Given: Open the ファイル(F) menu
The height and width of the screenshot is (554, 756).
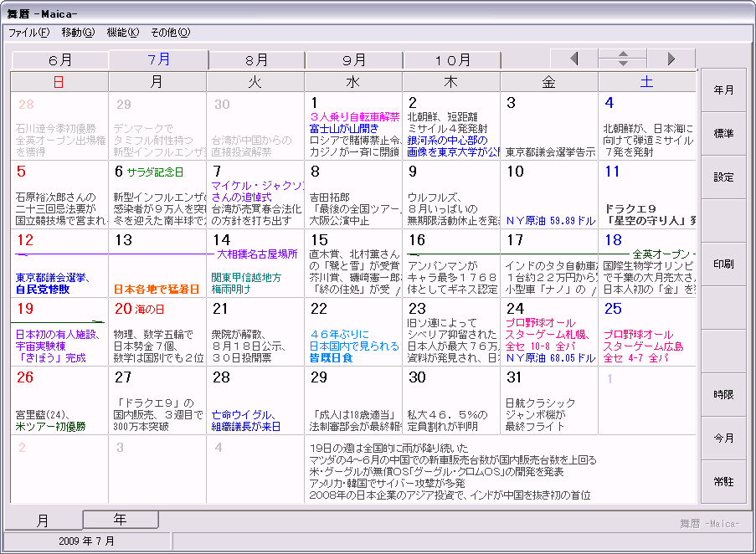Looking at the screenshot, I should point(28,33).
